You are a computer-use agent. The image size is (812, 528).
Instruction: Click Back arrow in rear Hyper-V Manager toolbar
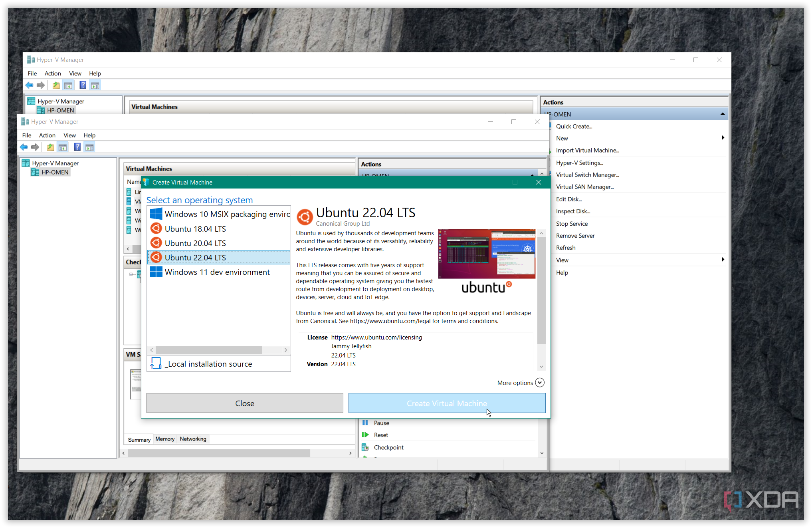30,85
